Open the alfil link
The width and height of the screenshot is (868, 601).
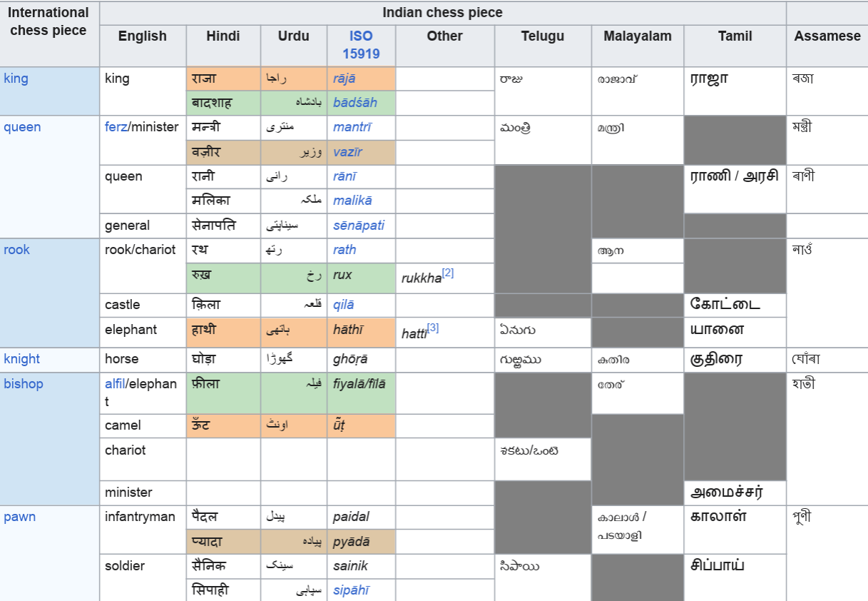pyautogui.click(x=115, y=384)
